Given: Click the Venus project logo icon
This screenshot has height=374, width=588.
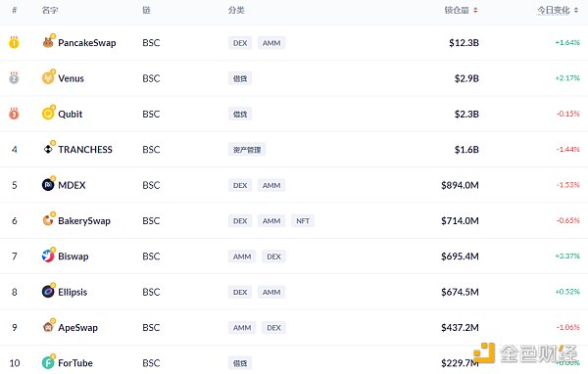Looking at the screenshot, I should click(x=48, y=78).
